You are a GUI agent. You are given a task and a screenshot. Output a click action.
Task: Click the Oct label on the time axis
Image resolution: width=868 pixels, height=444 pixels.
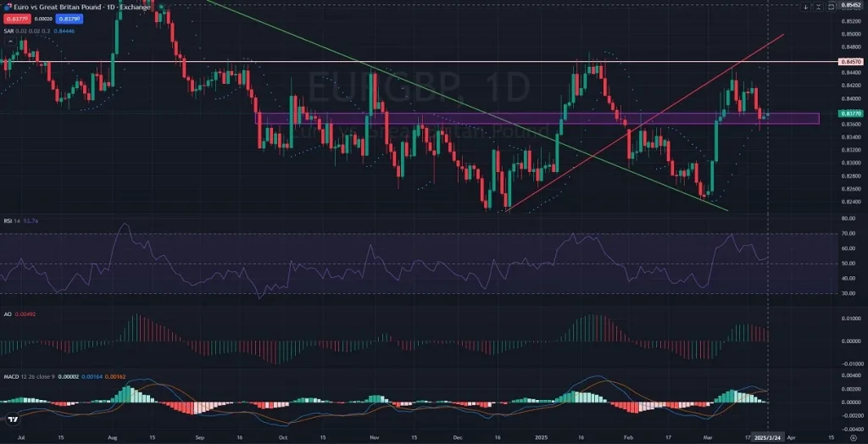click(283, 437)
